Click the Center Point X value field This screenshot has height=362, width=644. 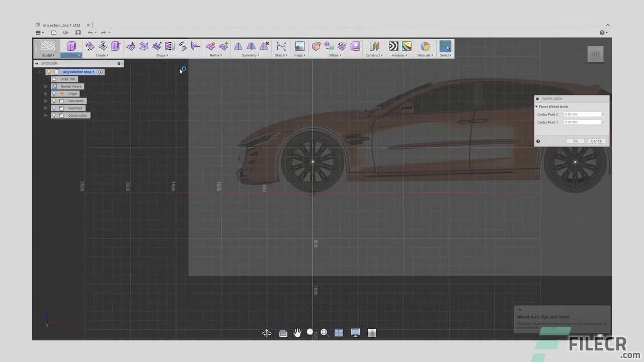point(582,114)
